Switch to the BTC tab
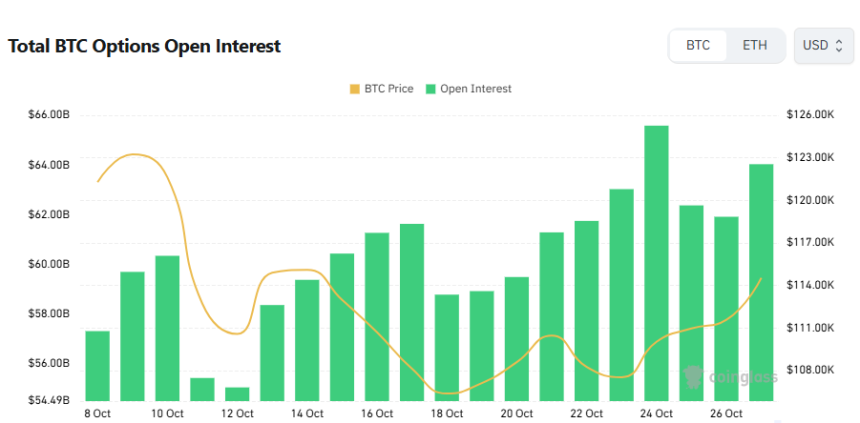This screenshot has width=860, height=423. [x=698, y=46]
